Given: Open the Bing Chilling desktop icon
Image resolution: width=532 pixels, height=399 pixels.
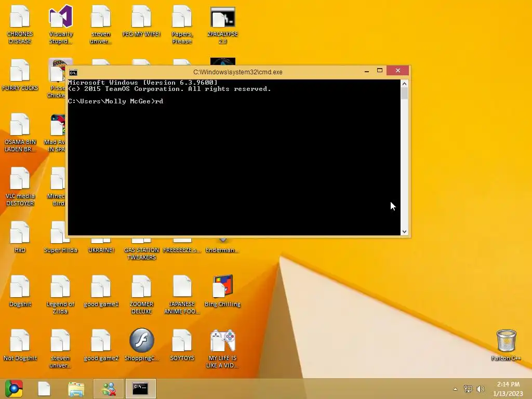Looking at the screenshot, I should 222,291.
